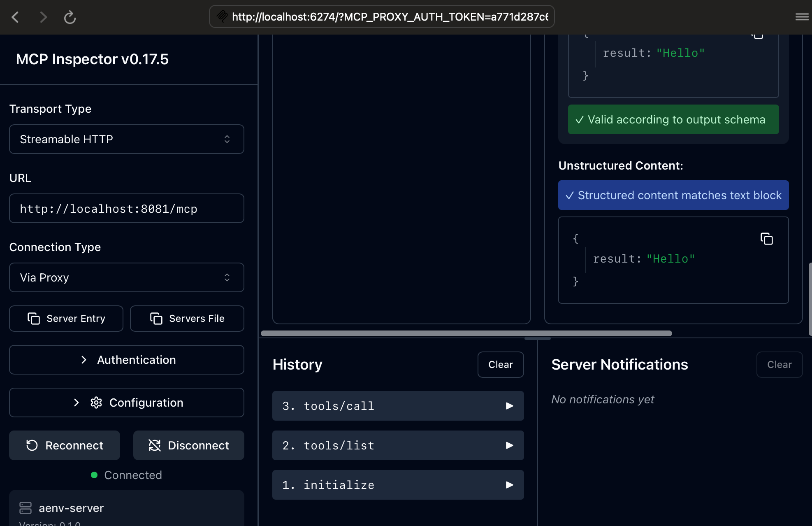
Task: Copy the unstructured content JSON result
Action: pos(766,239)
